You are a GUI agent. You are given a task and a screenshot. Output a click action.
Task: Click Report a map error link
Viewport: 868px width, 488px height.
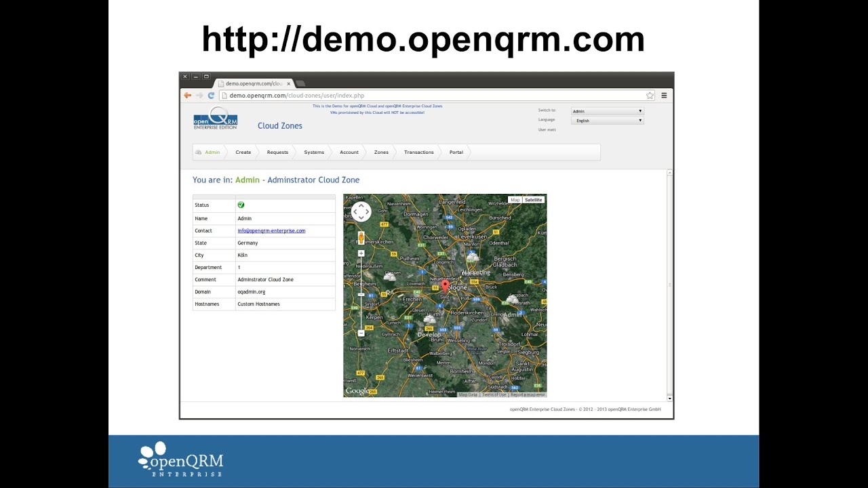(528, 394)
